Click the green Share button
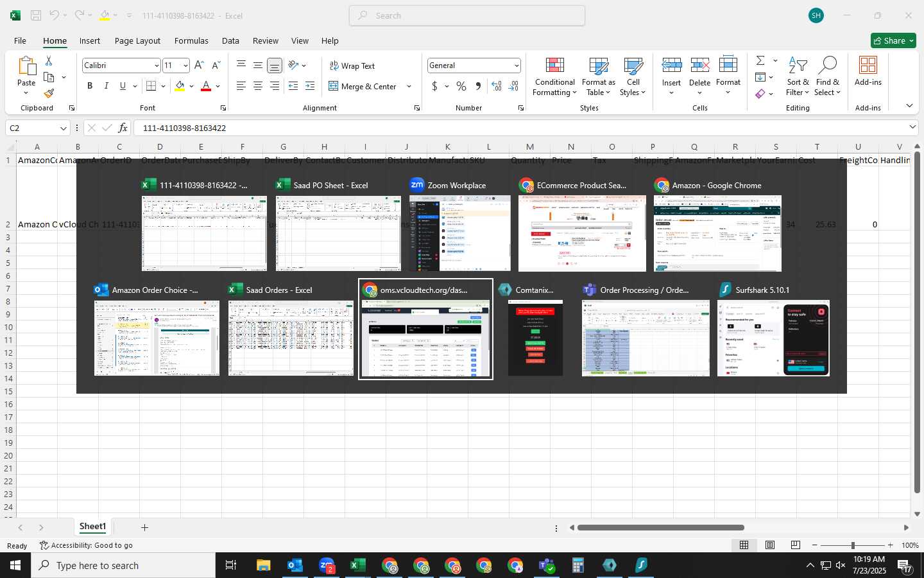Image resolution: width=924 pixels, height=578 pixels. [893, 40]
